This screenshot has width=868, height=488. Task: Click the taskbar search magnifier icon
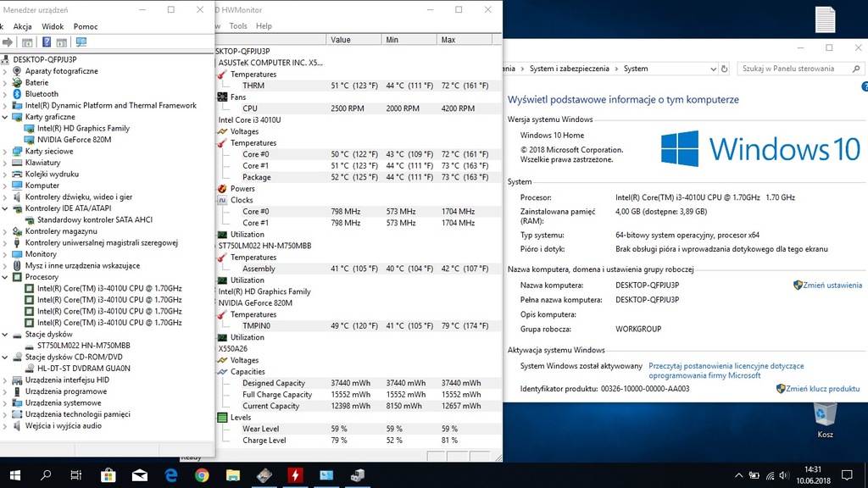point(46,474)
